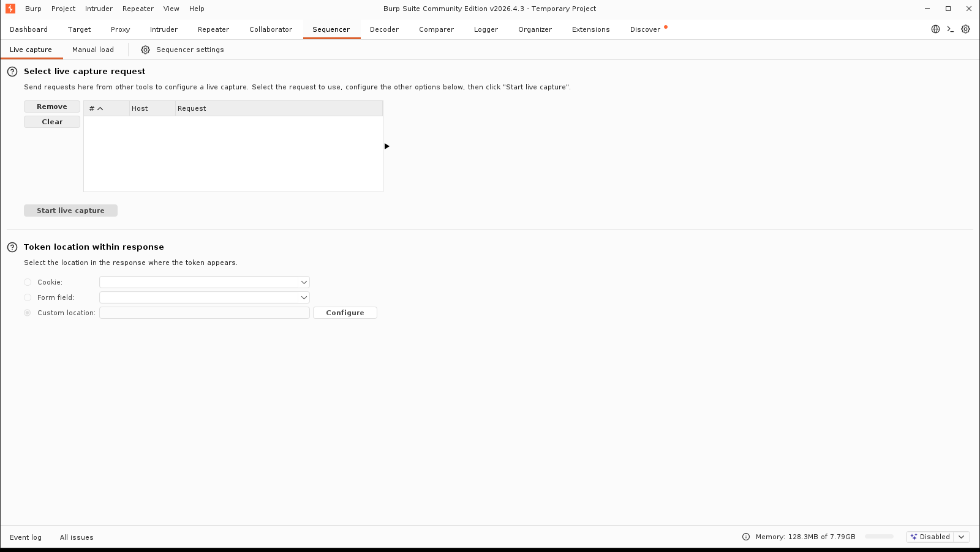Click the memory usage progress bar
This screenshot has width=980, height=552.
[x=880, y=537]
